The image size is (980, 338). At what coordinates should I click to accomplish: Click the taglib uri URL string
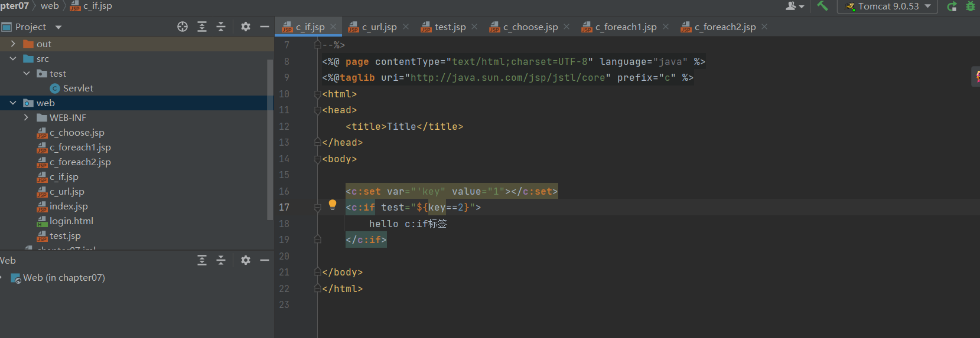pyautogui.click(x=508, y=78)
